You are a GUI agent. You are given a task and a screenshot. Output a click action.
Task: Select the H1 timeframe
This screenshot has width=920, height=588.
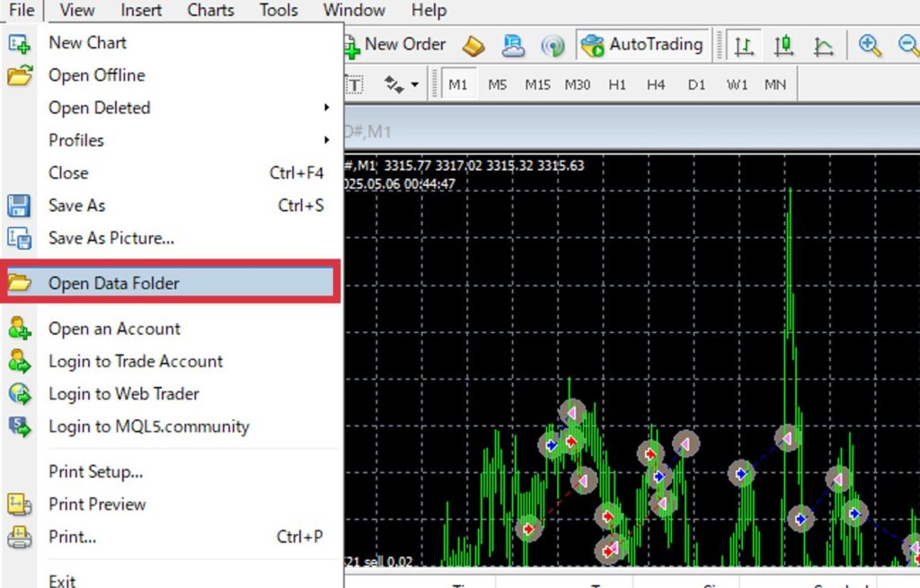coord(616,85)
